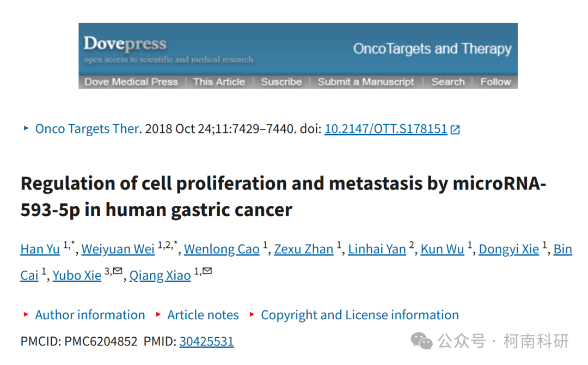Expand Copyright and License information

pyautogui.click(x=360, y=315)
